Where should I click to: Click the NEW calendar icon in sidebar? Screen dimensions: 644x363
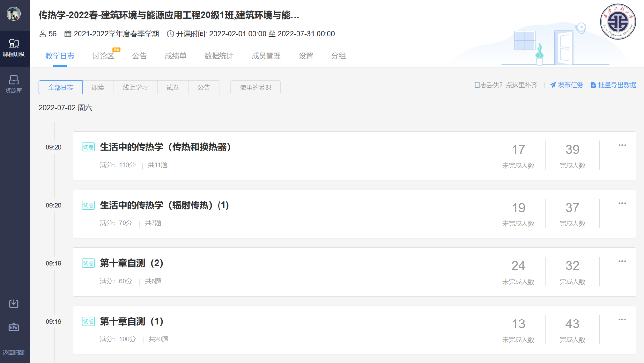14,327
